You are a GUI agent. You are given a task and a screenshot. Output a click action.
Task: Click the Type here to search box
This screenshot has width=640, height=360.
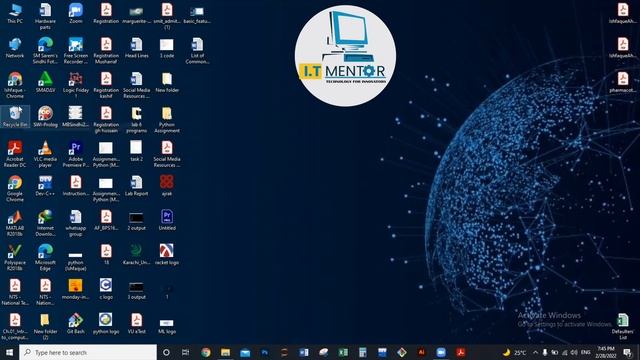88,352
